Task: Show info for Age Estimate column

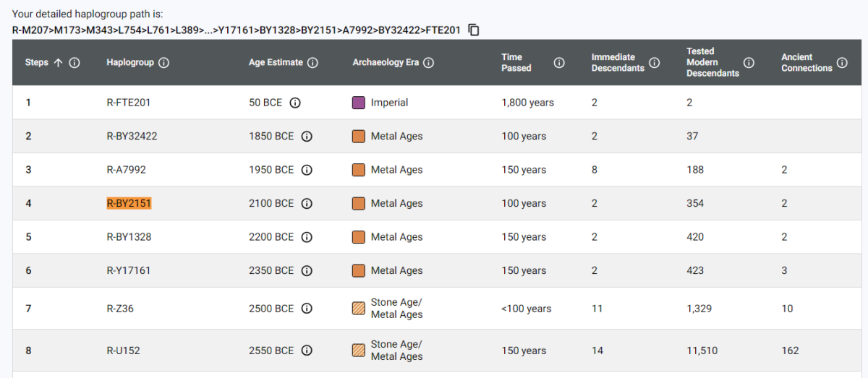Action: pyautogui.click(x=312, y=63)
